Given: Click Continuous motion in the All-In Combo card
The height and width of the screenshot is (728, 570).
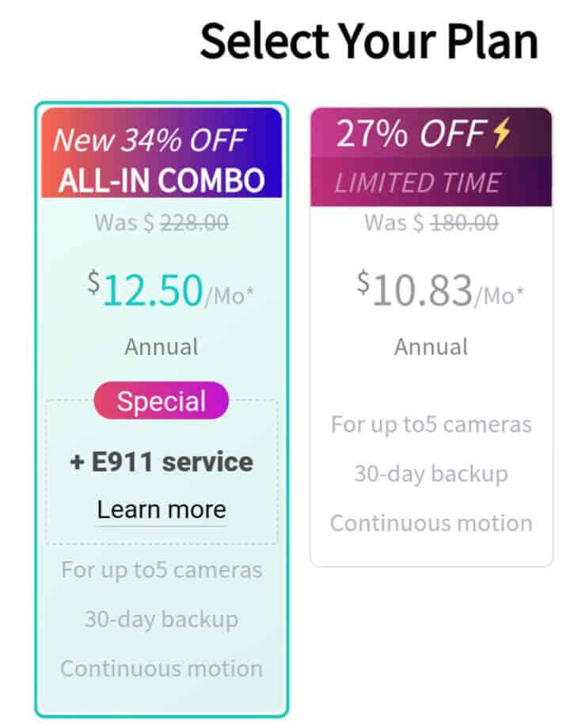Looking at the screenshot, I should (x=161, y=668).
